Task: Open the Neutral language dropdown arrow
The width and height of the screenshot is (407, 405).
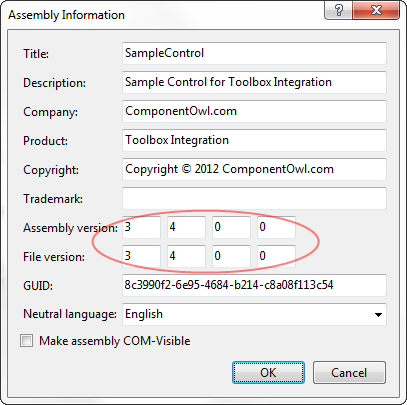Action: (378, 315)
